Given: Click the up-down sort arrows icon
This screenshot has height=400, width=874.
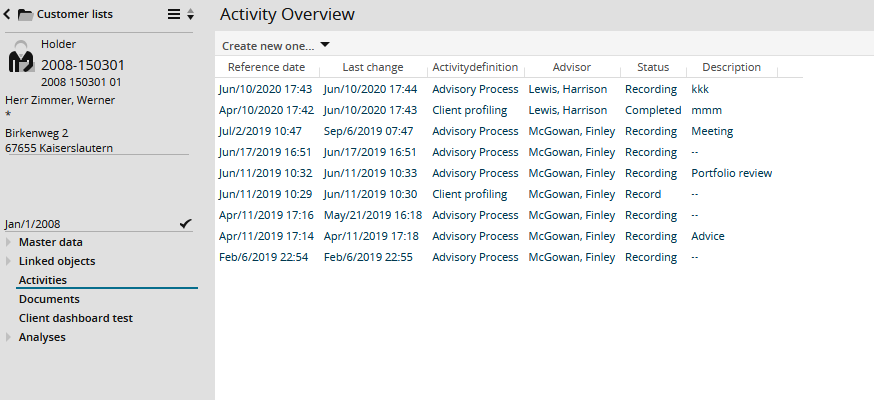Looking at the screenshot, I should [x=190, y=14].
